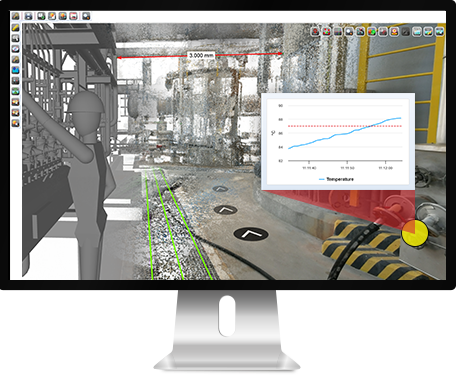The image size is (456, 375).
Task: Click the pink rosette badge icon
Action: (394, 32)
